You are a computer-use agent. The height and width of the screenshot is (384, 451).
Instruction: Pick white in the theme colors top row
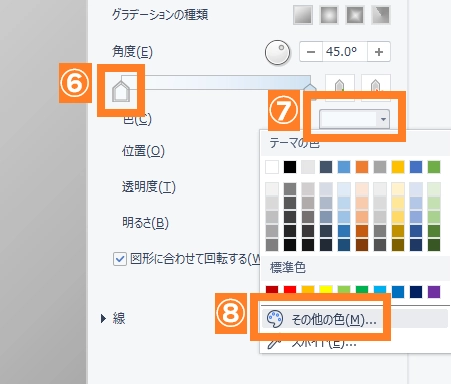(x=272, y=167)
